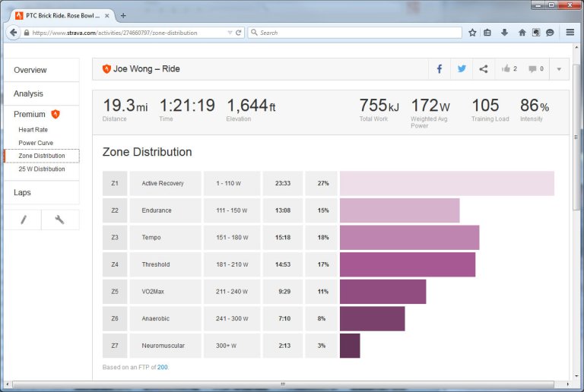Click the 211 - 240 W range
This screenshot has height=392, width=584.
pos(232,292)
